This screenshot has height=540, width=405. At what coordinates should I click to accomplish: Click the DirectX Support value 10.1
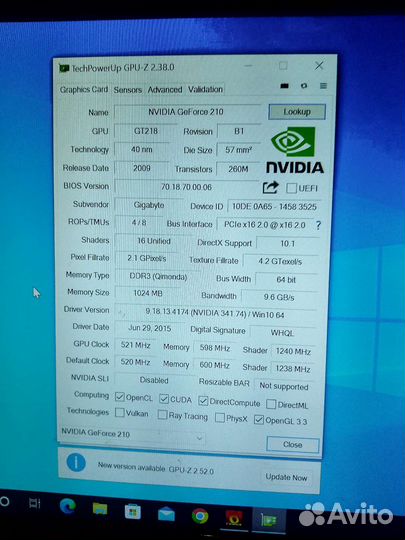287,244
